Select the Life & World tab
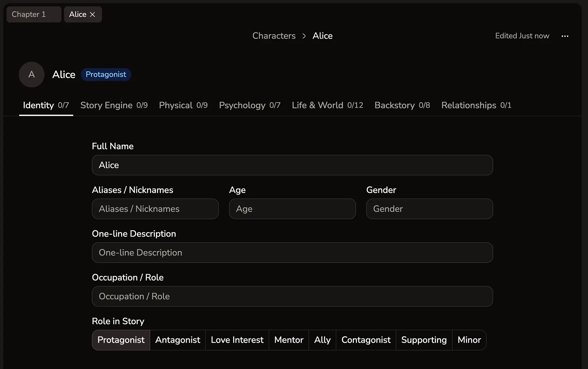This screenshot has width=588, height=369. [x=327, y=105]
